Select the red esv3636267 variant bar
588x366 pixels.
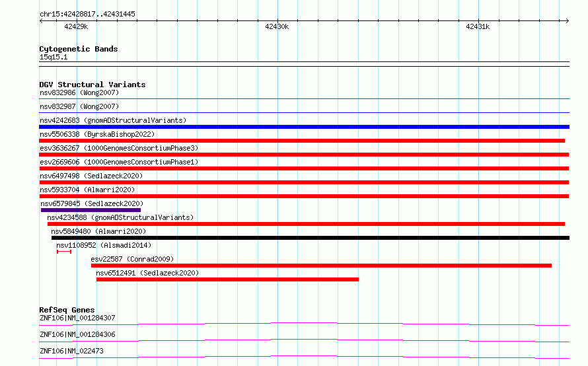(304, 155)
